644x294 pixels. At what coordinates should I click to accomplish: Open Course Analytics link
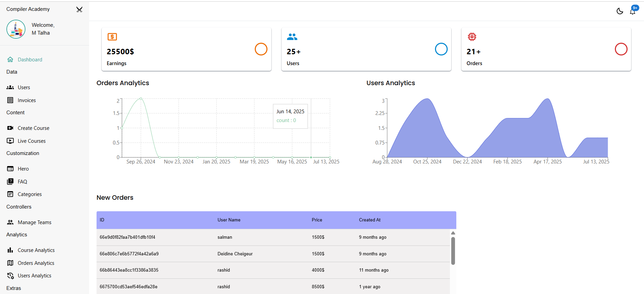coord(36,250)
